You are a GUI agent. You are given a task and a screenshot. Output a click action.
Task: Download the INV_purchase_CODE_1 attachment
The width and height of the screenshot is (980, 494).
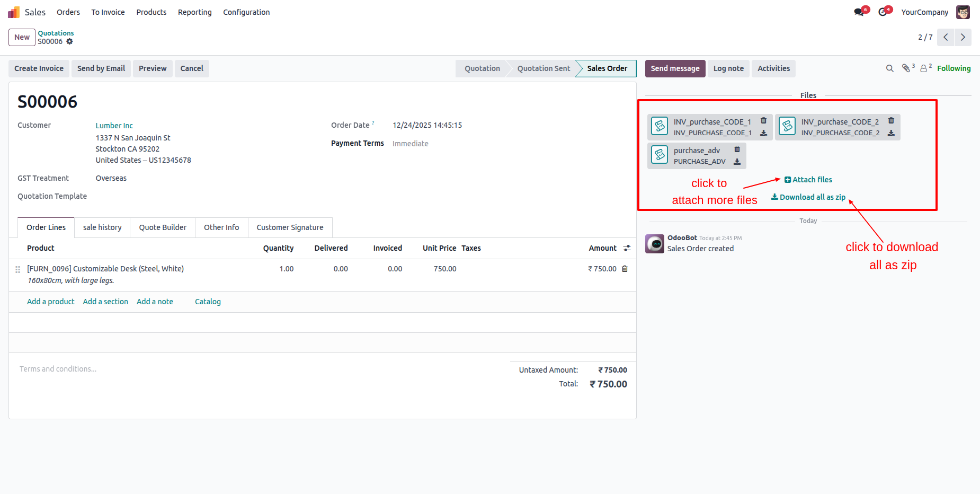point(763,133)
